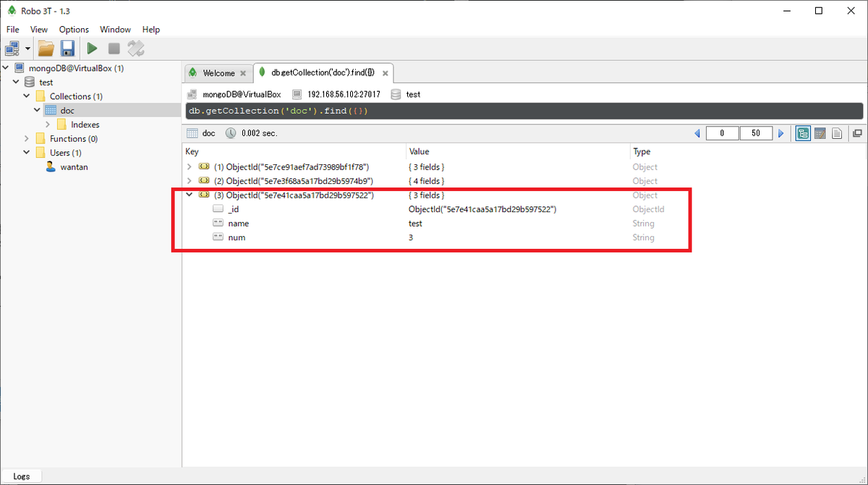Click the mongoDB@VirtualBox server icon in tree

pos(20,68)
